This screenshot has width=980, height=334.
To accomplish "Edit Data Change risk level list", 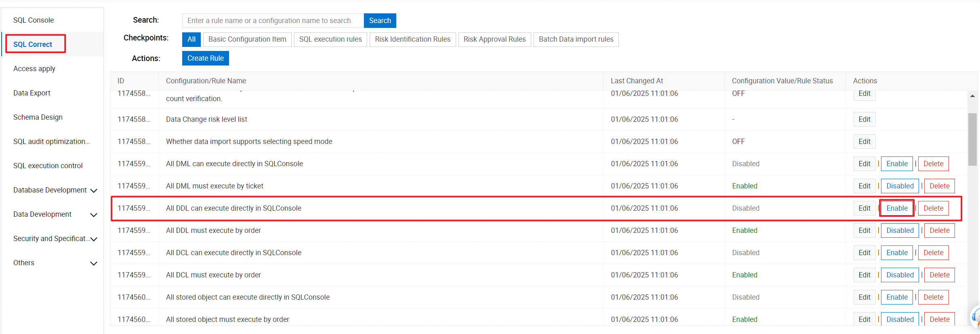I will tap(864, 119).
